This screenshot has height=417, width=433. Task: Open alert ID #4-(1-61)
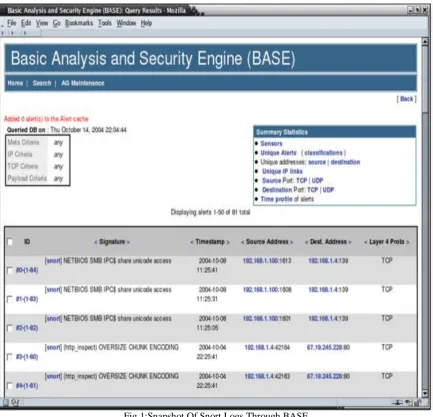[27, 386]
